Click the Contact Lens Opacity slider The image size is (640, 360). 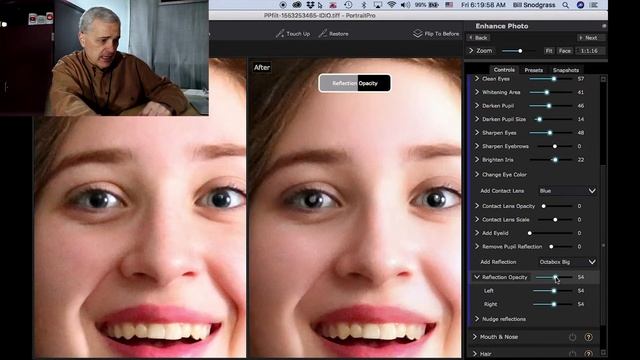point(557,206)
